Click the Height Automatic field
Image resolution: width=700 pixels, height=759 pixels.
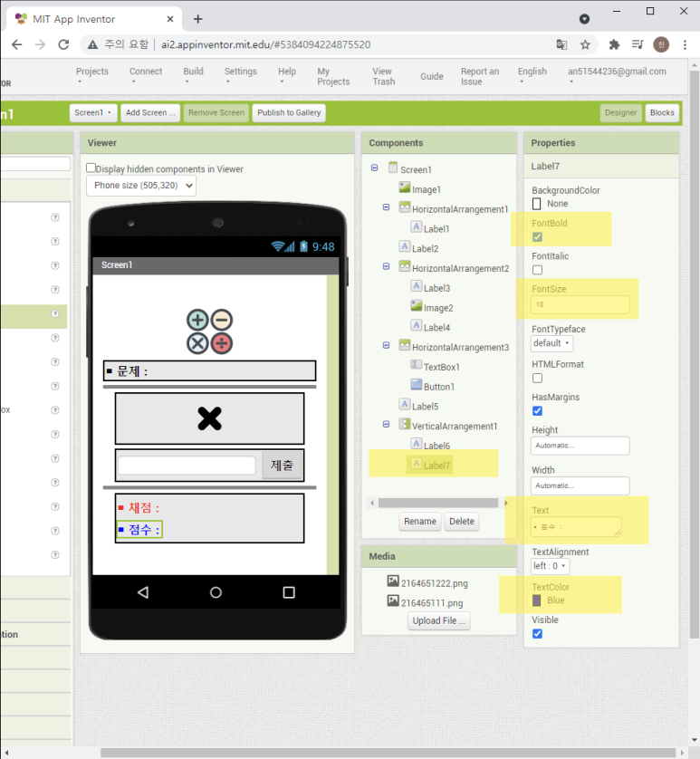pos(580,446)
